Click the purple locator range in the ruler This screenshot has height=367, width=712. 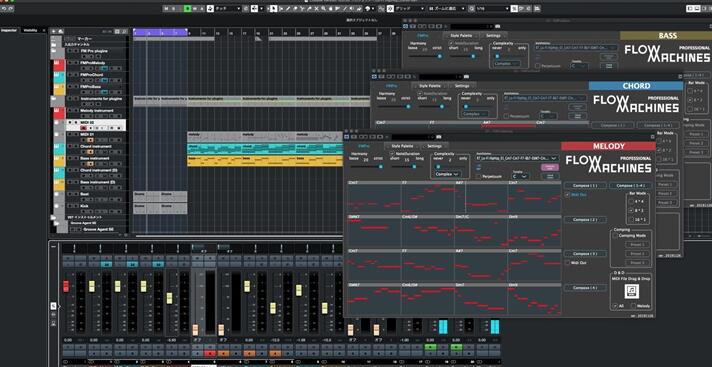[x=160, y=32]
